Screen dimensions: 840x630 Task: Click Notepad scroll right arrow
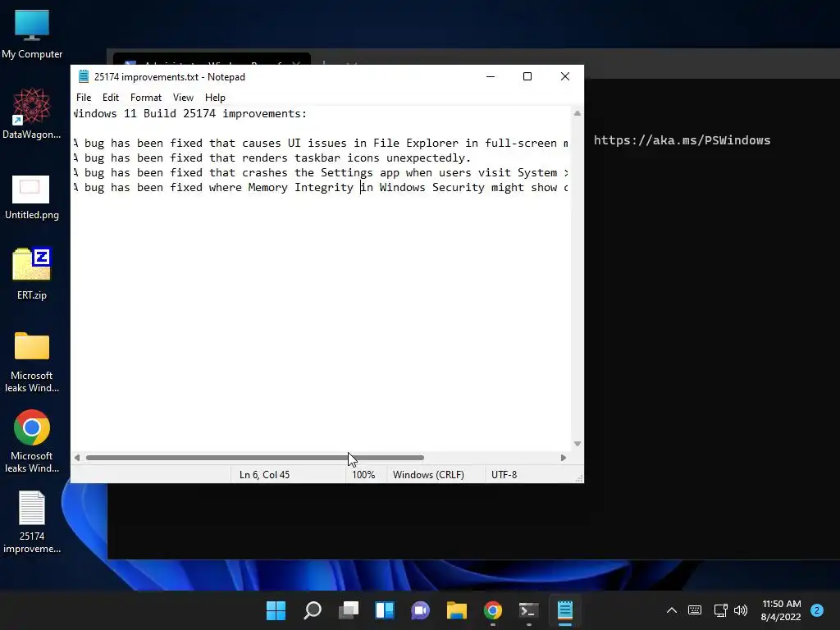(563, 458)
